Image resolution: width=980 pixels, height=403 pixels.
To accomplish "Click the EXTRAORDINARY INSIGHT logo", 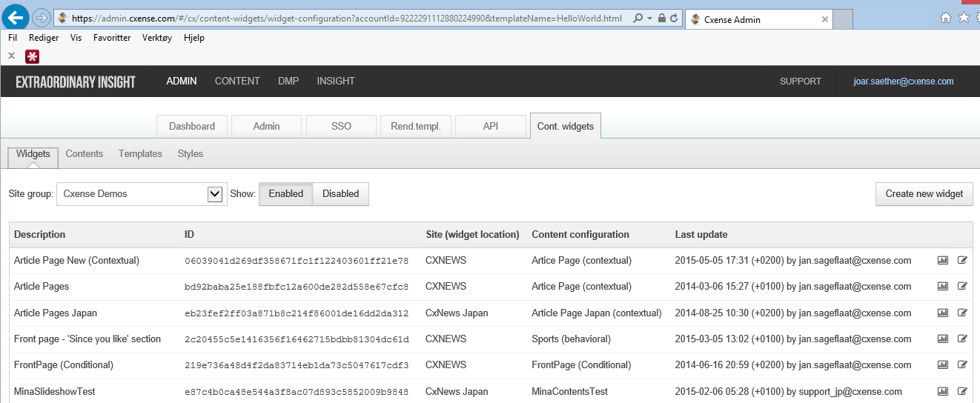I will tap(76, 82).
